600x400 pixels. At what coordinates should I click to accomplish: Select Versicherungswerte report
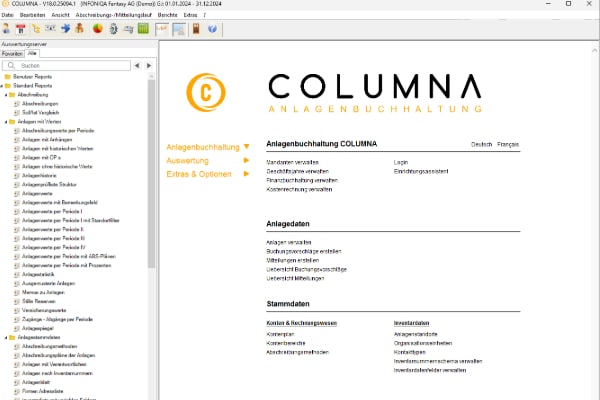[x=44, y=310]
